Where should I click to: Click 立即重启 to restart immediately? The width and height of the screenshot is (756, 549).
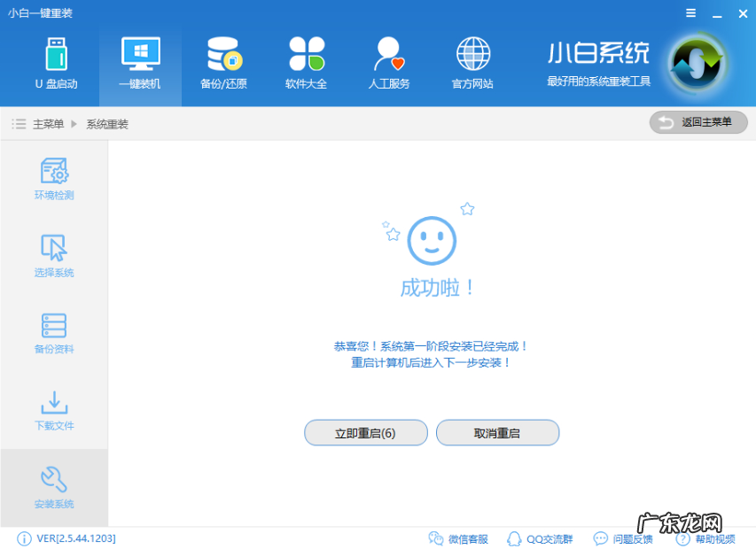coord(365,432)
